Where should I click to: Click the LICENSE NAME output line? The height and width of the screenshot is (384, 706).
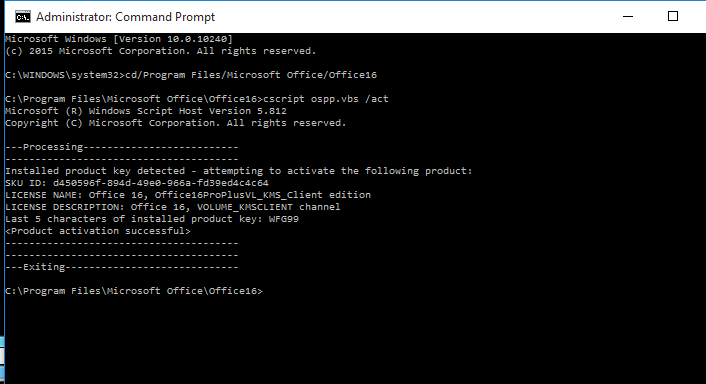click(188, 195)
